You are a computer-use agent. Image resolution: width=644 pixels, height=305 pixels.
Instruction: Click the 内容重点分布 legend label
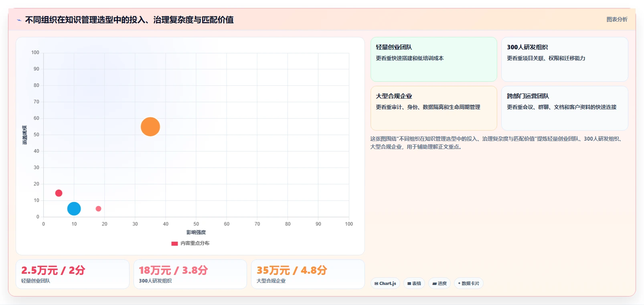195,243
